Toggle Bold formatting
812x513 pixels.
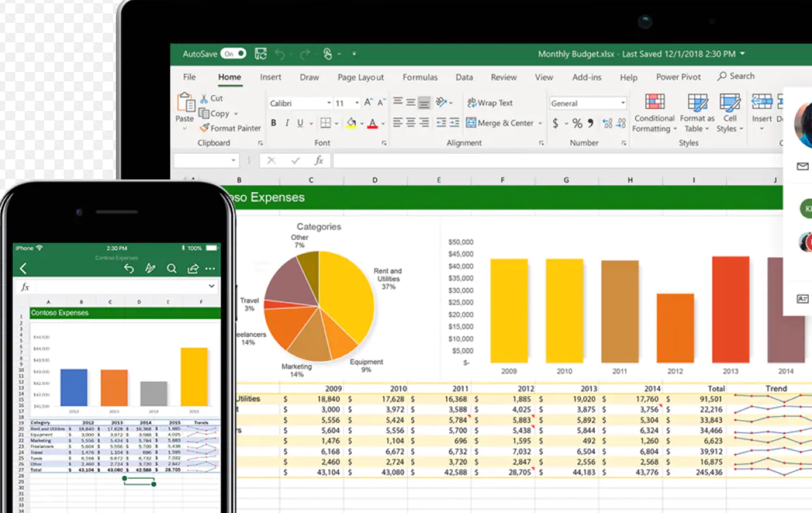tap(273, 123)
